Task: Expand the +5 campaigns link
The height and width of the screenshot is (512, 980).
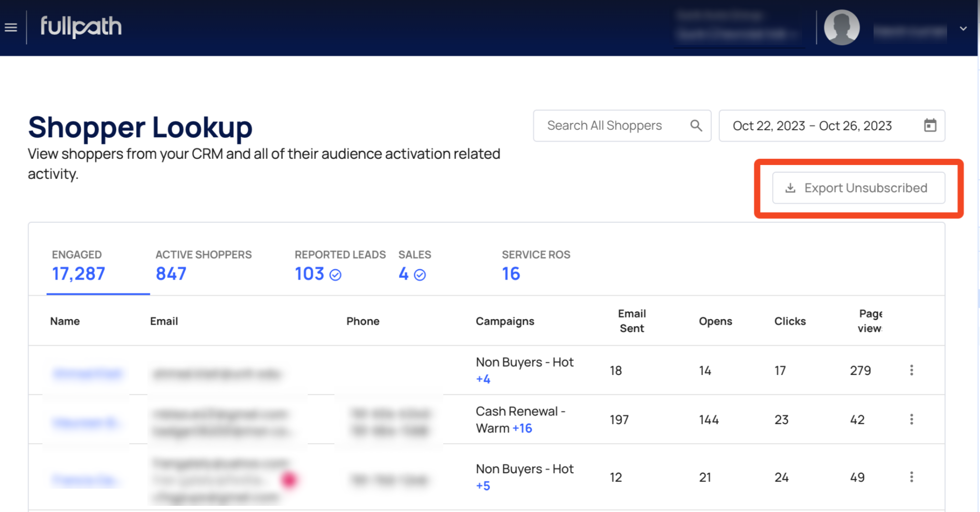Action: pyautogui.click(x=483, y=486)
